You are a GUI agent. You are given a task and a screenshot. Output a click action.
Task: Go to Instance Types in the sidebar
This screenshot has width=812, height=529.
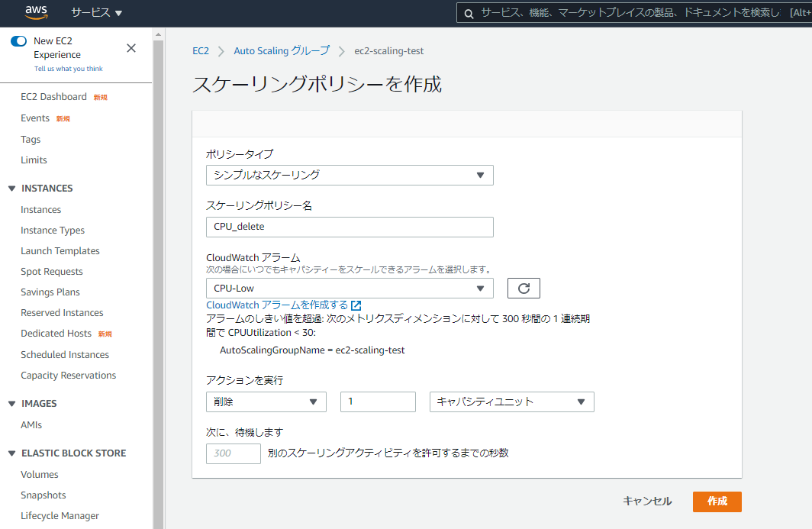point(53,230)
